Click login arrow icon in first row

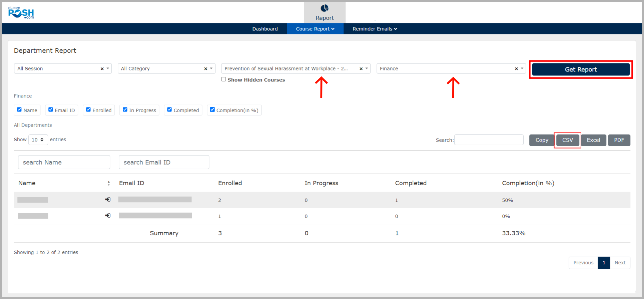pos(107,200)
